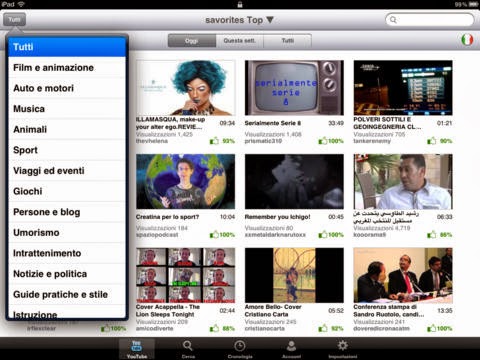Viewport: 480px width, 360px height.
Task: Open the YouTube tab icon
Action: [137, 349]
